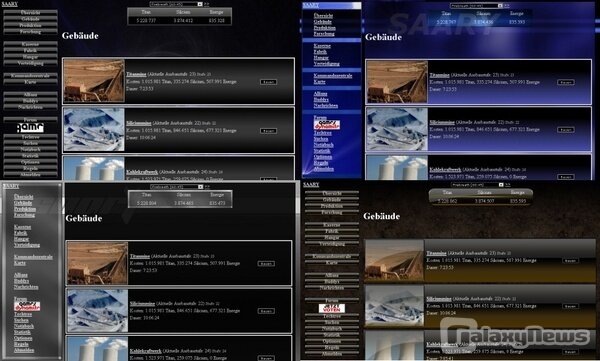The height and width of the screenshot is (361, 600).
Task: Open Notizbuch link in silver skin menu
Action: coord(24,326)
